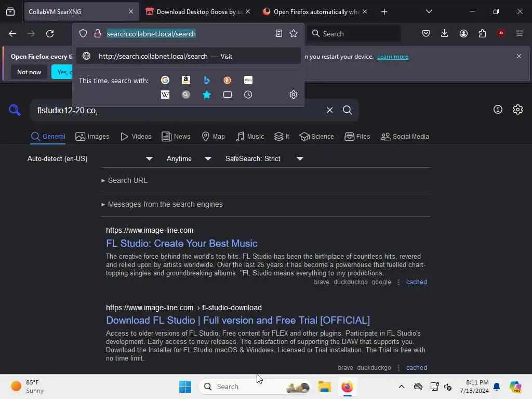The height and width of the screenshot is (399, 532).
Task: Search open tabs icon
Action: [228, 95]
